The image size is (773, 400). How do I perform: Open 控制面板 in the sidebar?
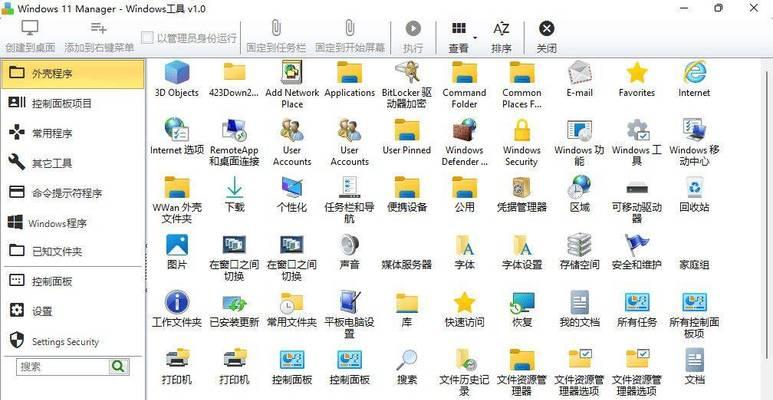[72, 282]
